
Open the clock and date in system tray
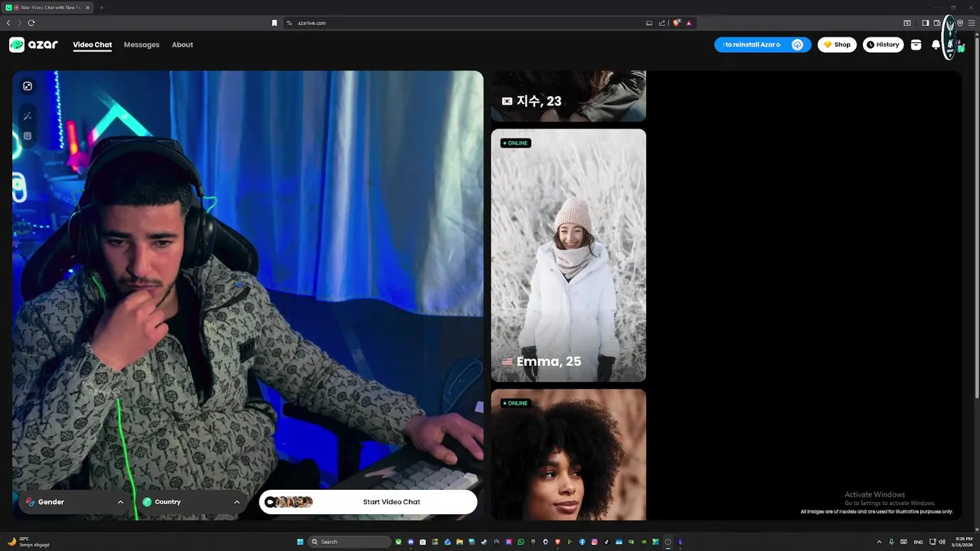pos(963,542)
